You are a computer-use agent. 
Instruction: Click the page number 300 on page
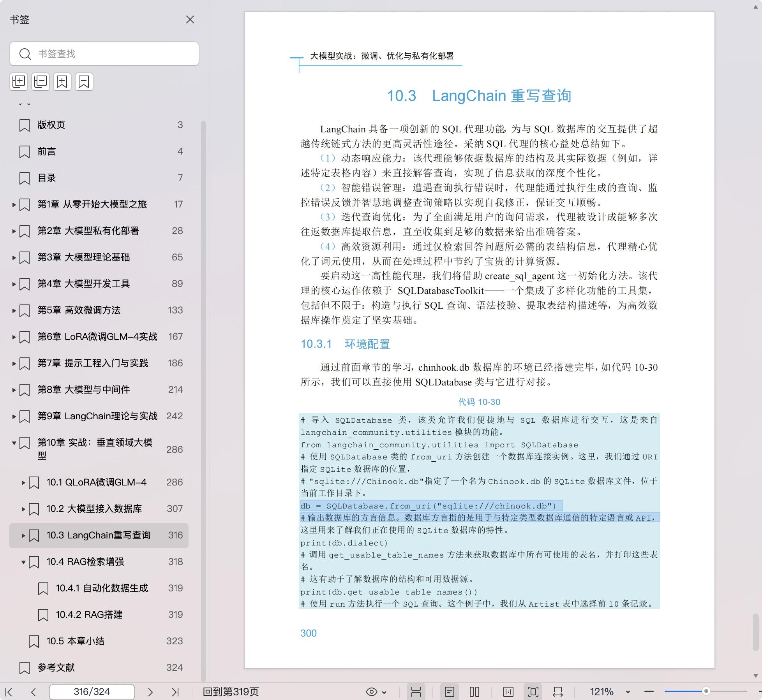click(x=309, y=633)
